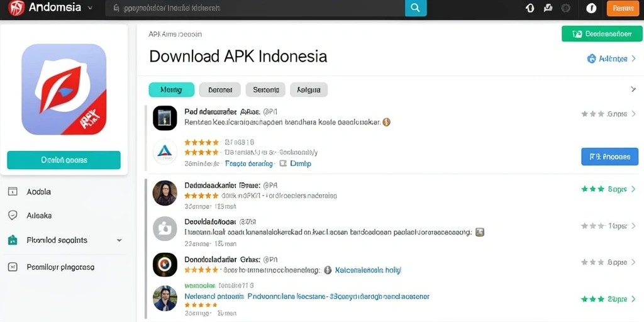Open the blue Adintoe link with chevron
This screenshot has height=322, width=644.
tap(611, 58)
